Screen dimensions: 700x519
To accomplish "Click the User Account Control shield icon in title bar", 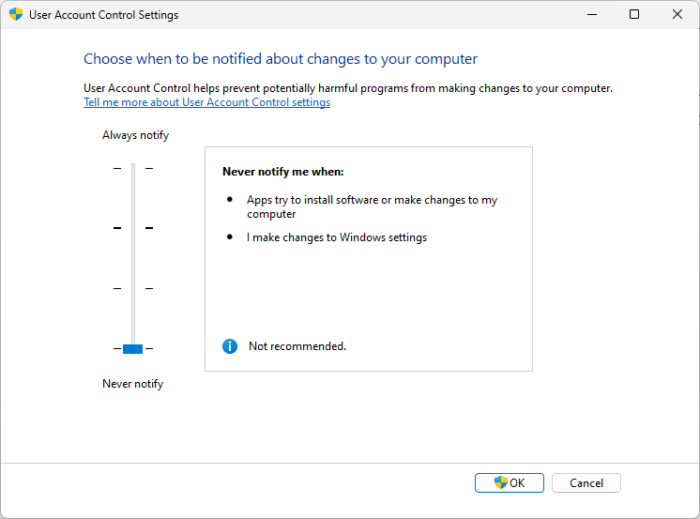I will 15,15.
